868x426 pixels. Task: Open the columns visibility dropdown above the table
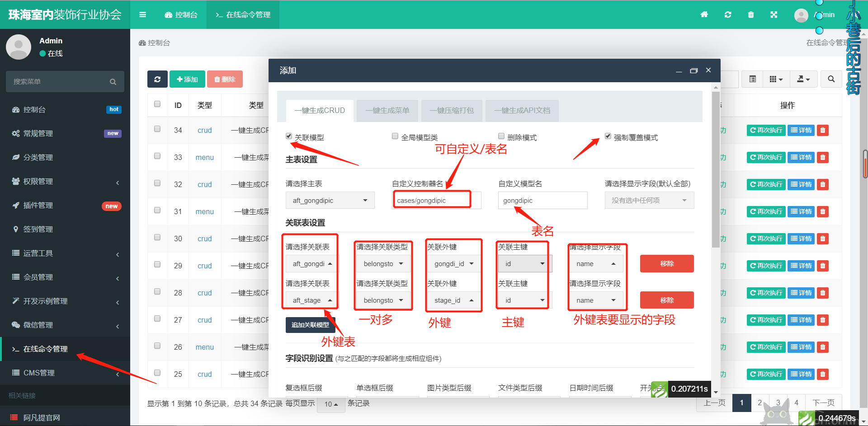point(776,79)
